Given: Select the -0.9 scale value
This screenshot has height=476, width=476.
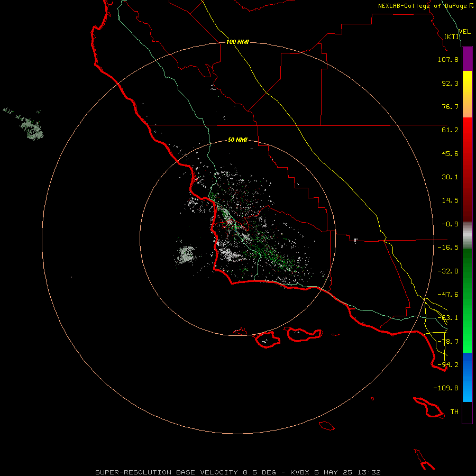Looking at the screenshot, I should click(450, 224).
